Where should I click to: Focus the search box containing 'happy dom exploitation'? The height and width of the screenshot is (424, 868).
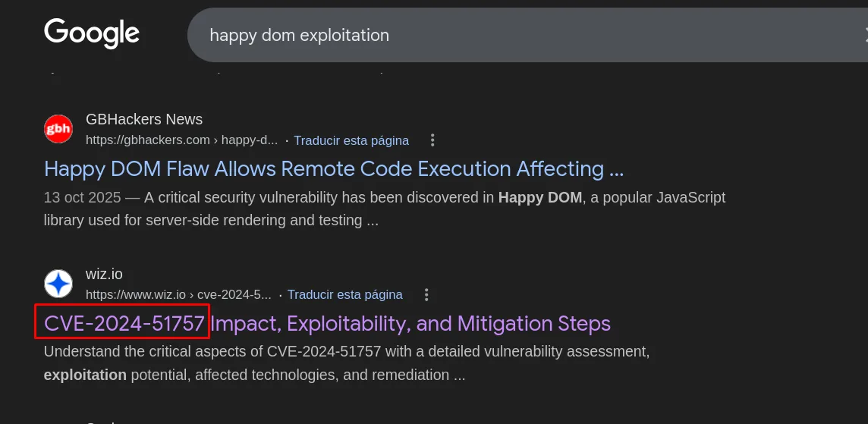527,36
